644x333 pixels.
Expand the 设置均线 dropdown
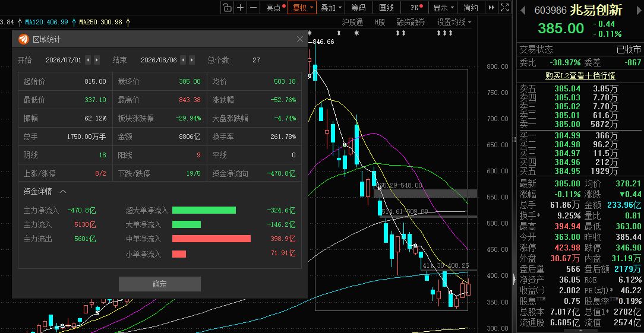coord(454,22)
